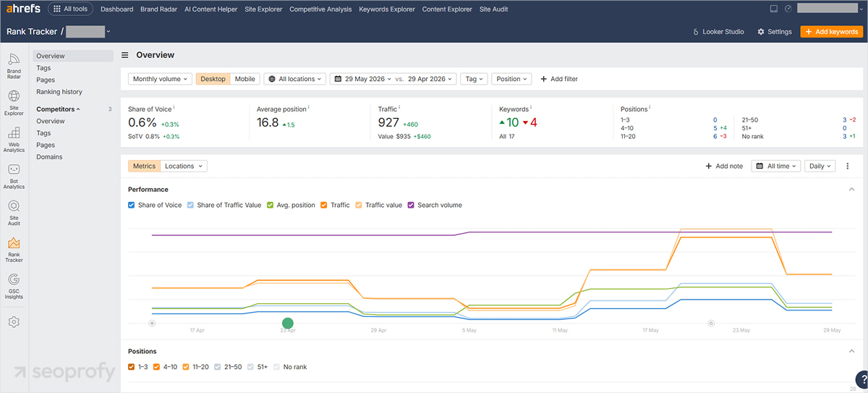Open Keywords Explorer in navigation
Screen dimensions: 868x393
(x=387, y=9)
